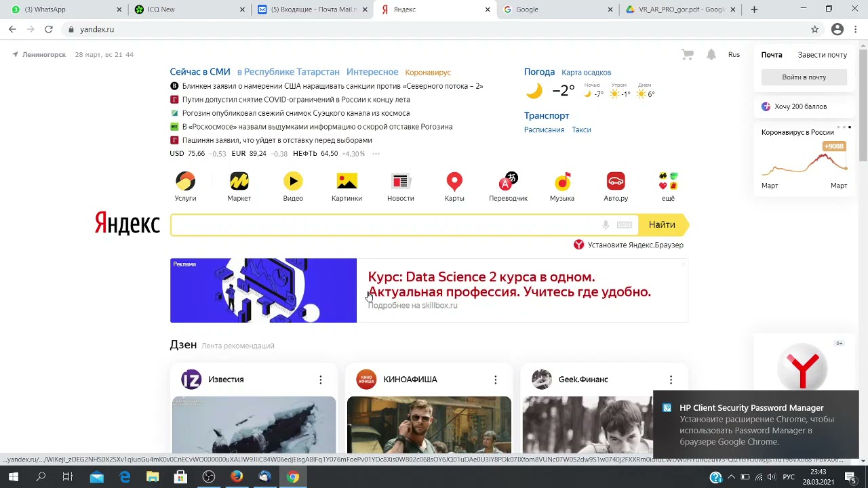
Task: Switch to the Google tab
Action: coord(557,9)
